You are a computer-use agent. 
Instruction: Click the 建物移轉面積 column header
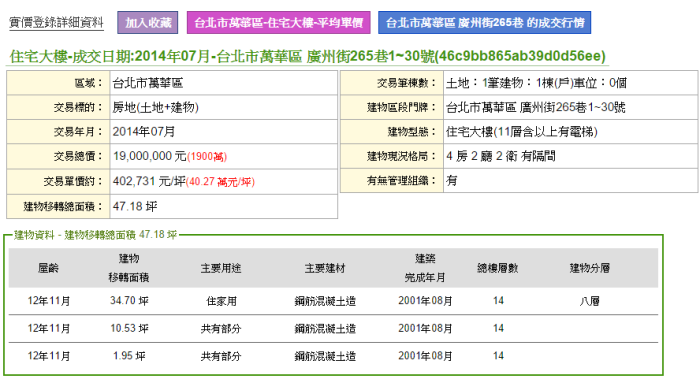coord(129,268)
